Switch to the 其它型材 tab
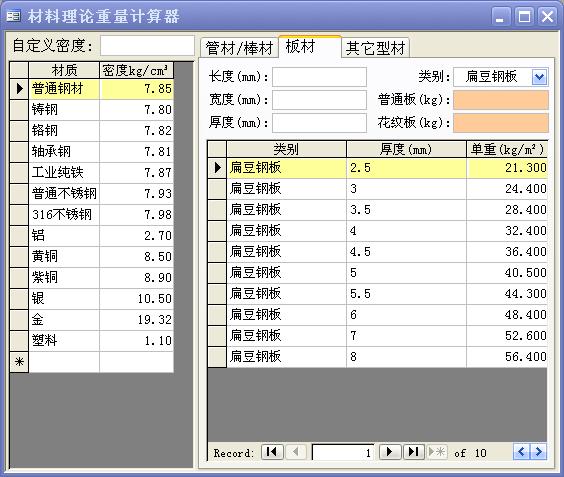Viewport: 564px width, 477px height. tap(375, 48)
